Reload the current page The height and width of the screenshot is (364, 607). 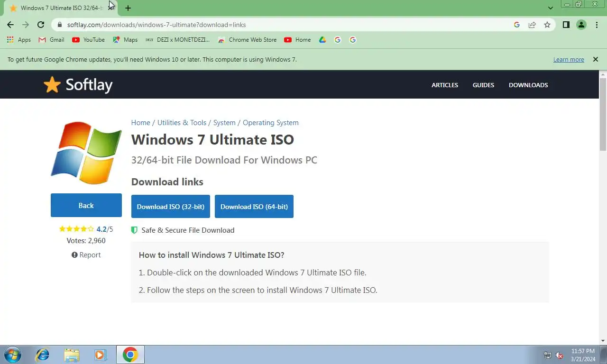tap(41, 25)
